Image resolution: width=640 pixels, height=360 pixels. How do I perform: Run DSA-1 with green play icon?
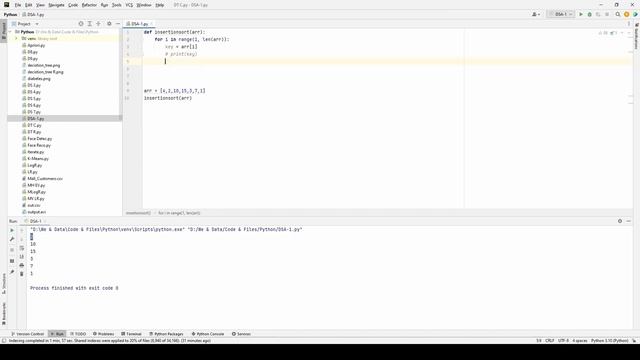581,14
